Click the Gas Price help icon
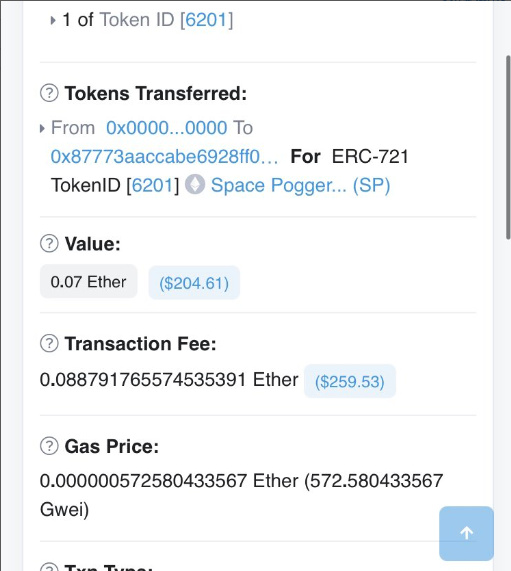 49,446
